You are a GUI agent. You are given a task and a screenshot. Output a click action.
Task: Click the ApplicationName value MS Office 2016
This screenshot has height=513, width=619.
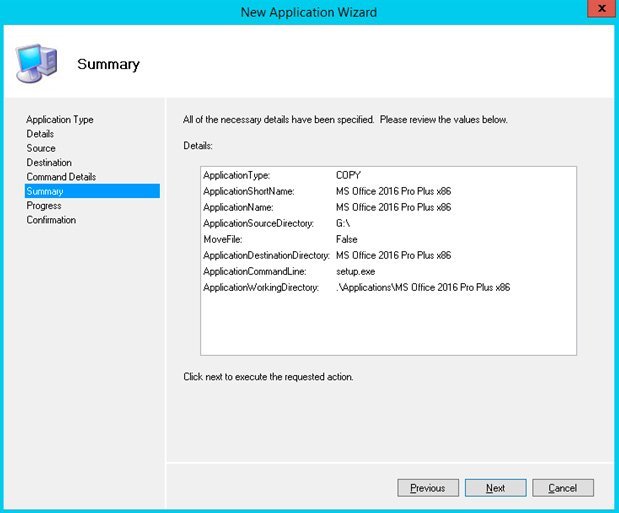click(394, 207)
